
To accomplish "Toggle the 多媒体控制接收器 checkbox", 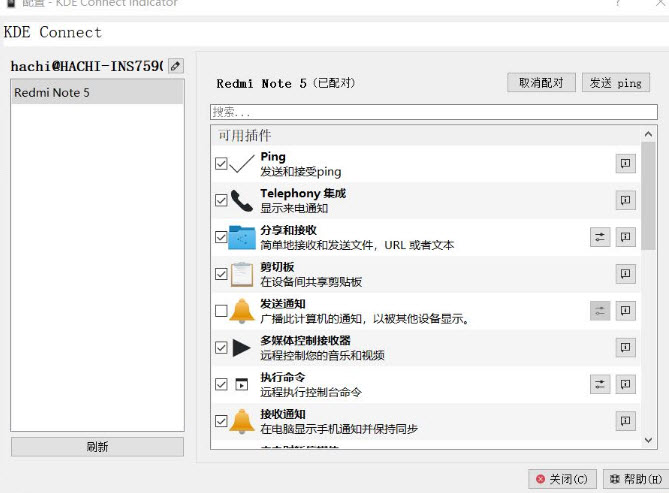I will pyautogui.click(x=221, y=347).
